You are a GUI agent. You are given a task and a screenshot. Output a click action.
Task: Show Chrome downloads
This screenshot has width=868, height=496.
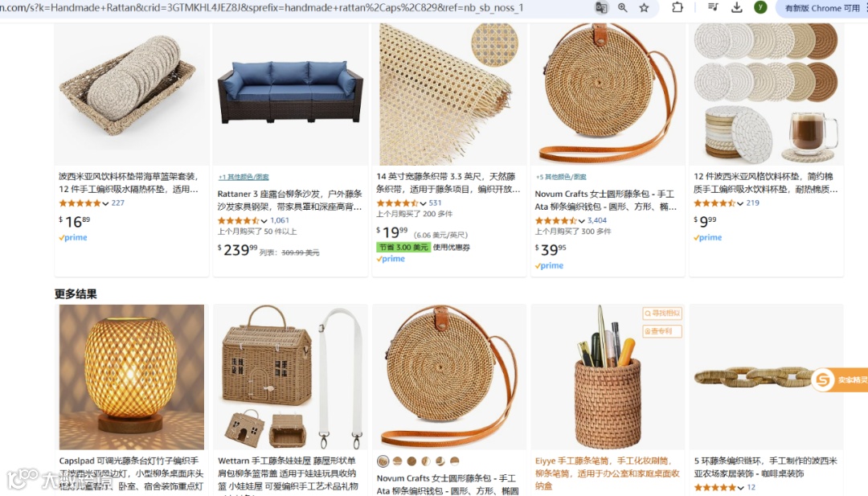[x=737, y=7]
